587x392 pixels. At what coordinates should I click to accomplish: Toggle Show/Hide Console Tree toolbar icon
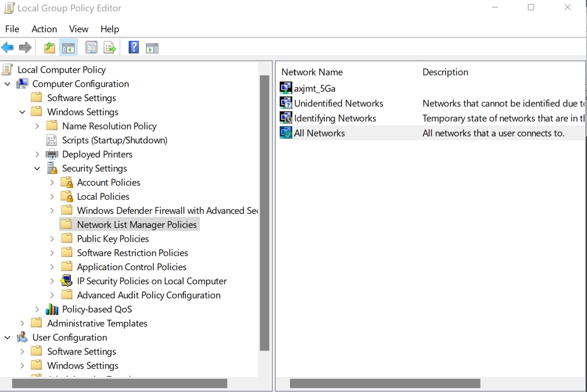click(x=68, y=47)
